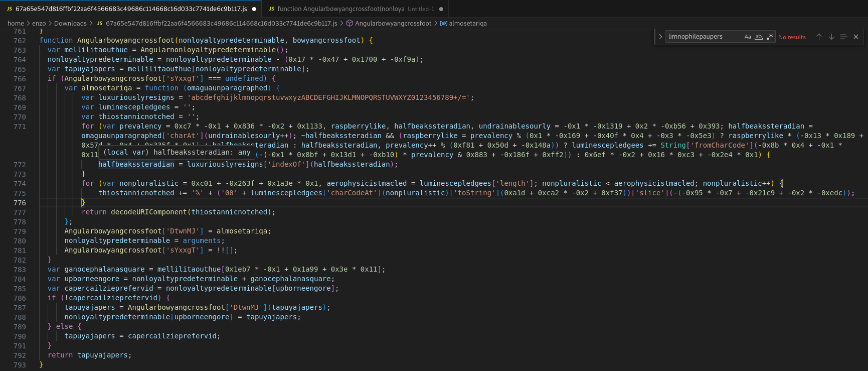The height and width of the screenshot is (371, 868).
Task: Open the almosetariqa symbol breadcrumb
Action: tap(468, 23)
